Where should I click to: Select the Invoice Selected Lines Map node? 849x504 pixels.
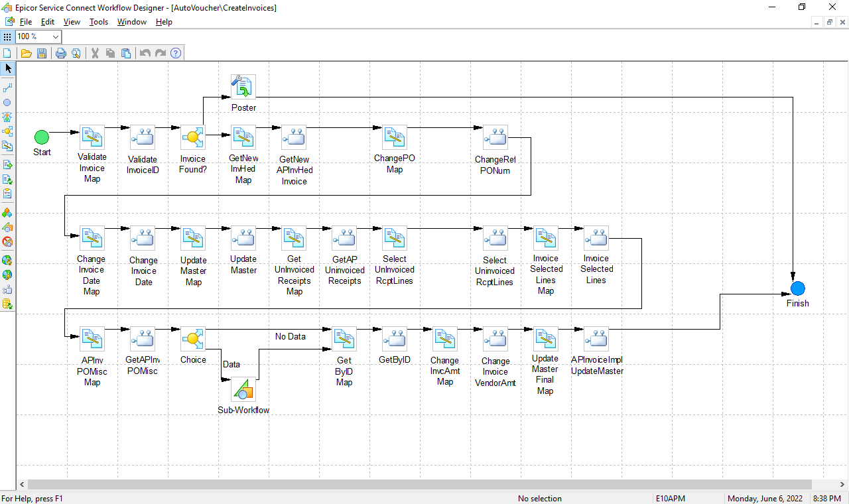click(546, 239)
